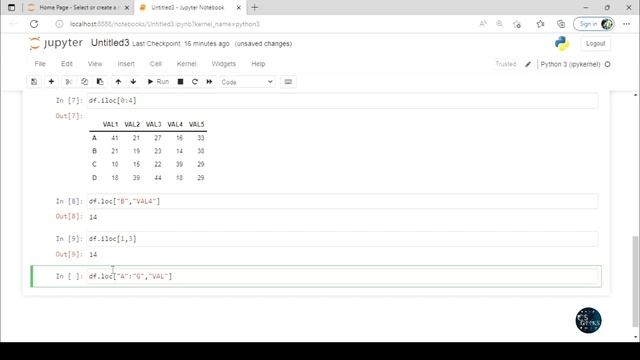Screen dimensions: 640x360
Task: Restart the kernel using the circular arrow
Action: 195,82
